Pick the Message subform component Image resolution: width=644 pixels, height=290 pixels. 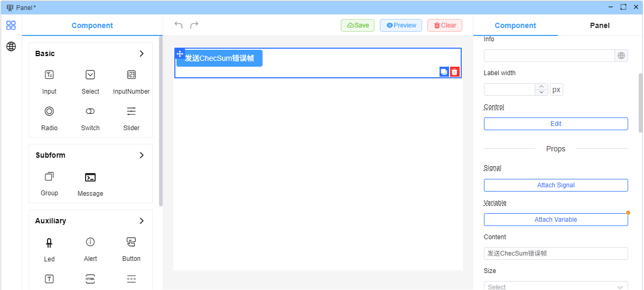(x=90, y=178)
